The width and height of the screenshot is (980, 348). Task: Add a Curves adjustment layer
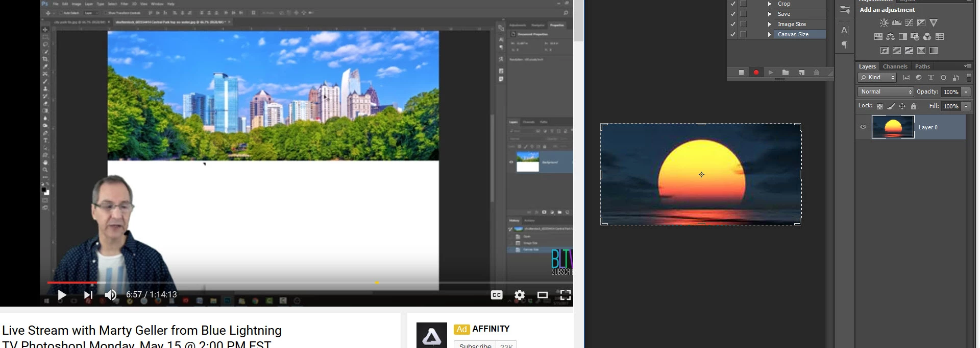coord(909,23)
